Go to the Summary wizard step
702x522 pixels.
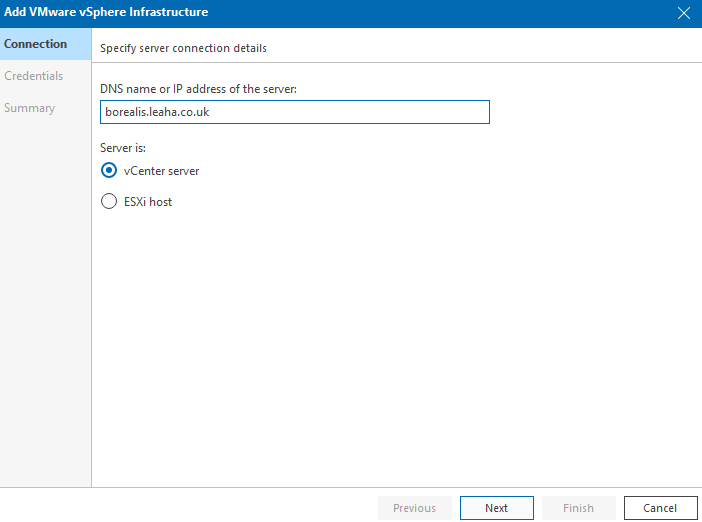[x=30, y=108]
